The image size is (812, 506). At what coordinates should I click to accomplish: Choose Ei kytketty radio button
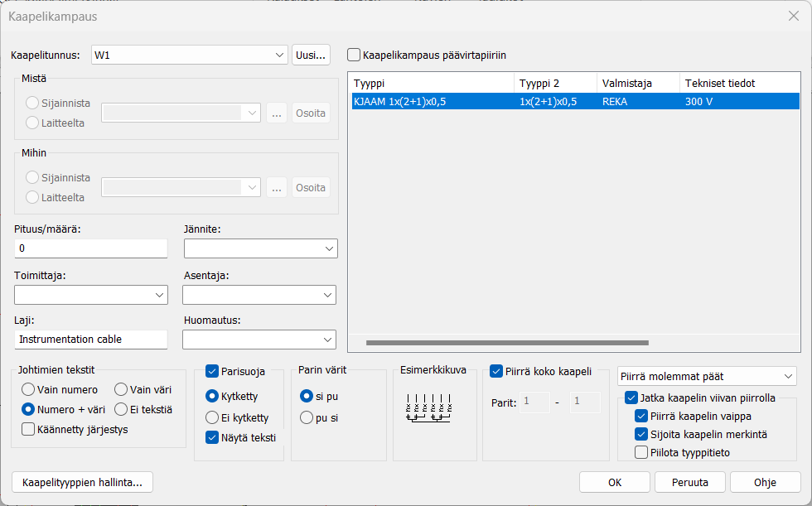(x=212, y=418)
